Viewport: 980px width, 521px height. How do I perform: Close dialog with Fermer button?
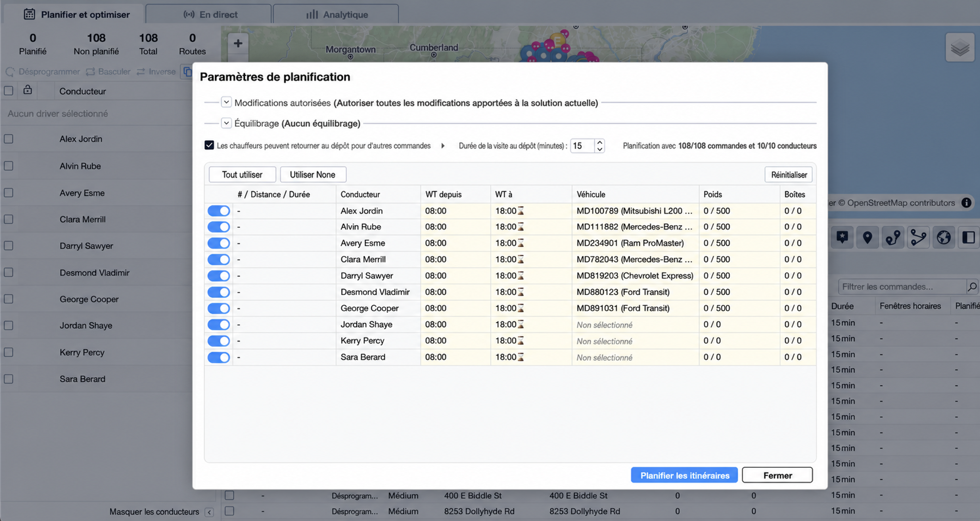(x=777, y=476)
